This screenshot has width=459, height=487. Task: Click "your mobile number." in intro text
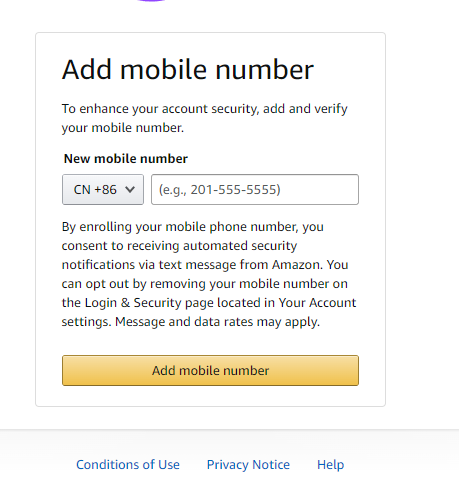(123, 128)
